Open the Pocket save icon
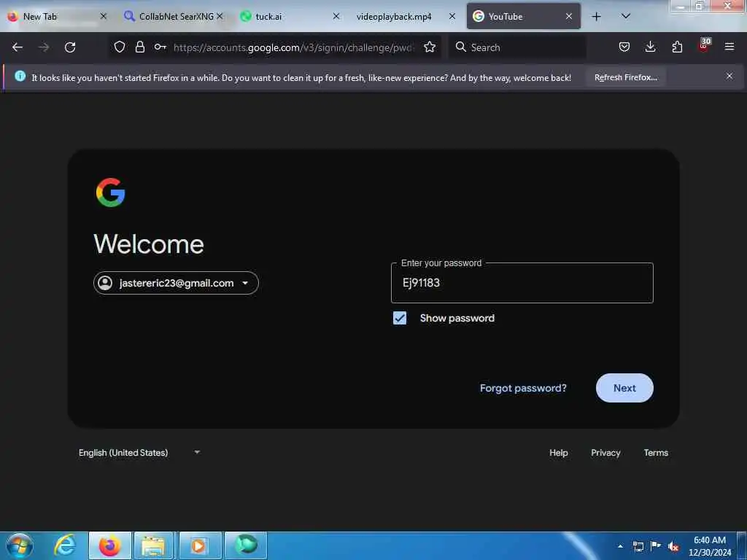This screenshot has height=560, width=747. (x=624, y=47)
